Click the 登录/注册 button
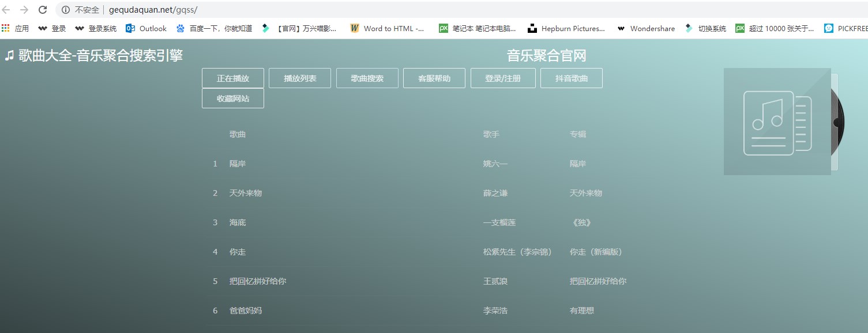 502,78
